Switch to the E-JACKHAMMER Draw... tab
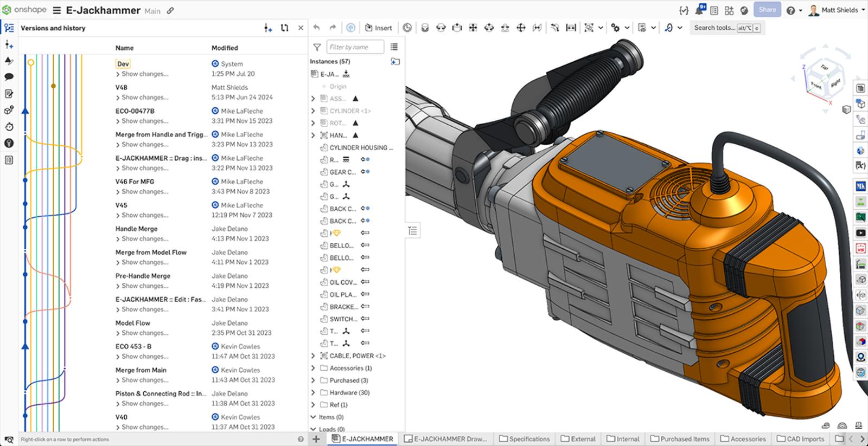Image resolution: width=868 pixels, height=446 pixels. (446, 439)
